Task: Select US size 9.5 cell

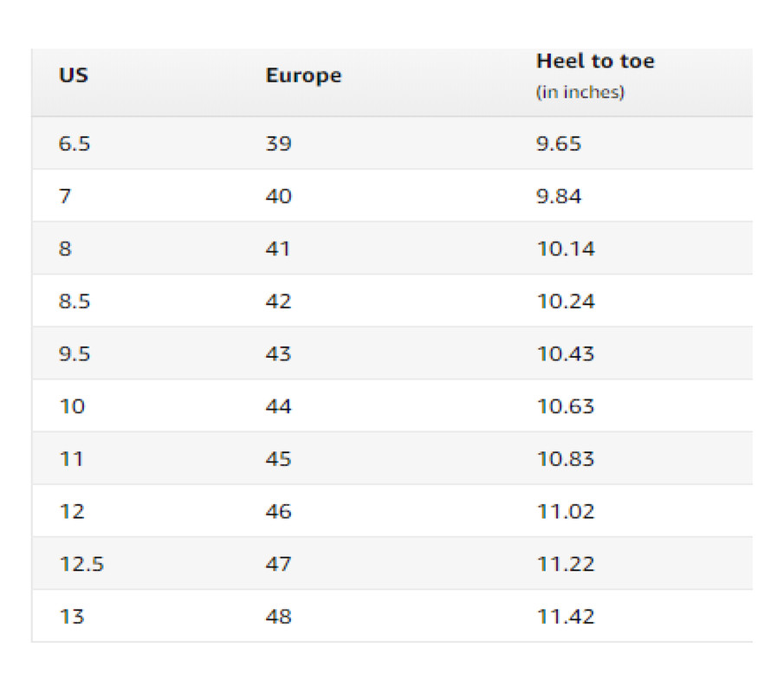Action: 75,354
